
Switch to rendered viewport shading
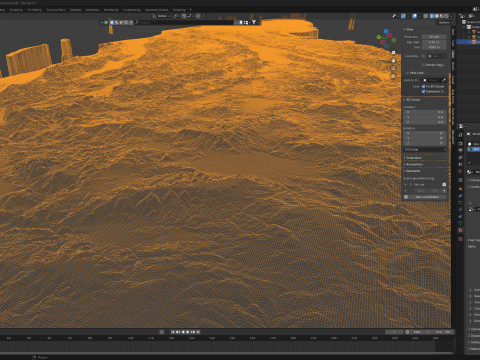point(446,16)
